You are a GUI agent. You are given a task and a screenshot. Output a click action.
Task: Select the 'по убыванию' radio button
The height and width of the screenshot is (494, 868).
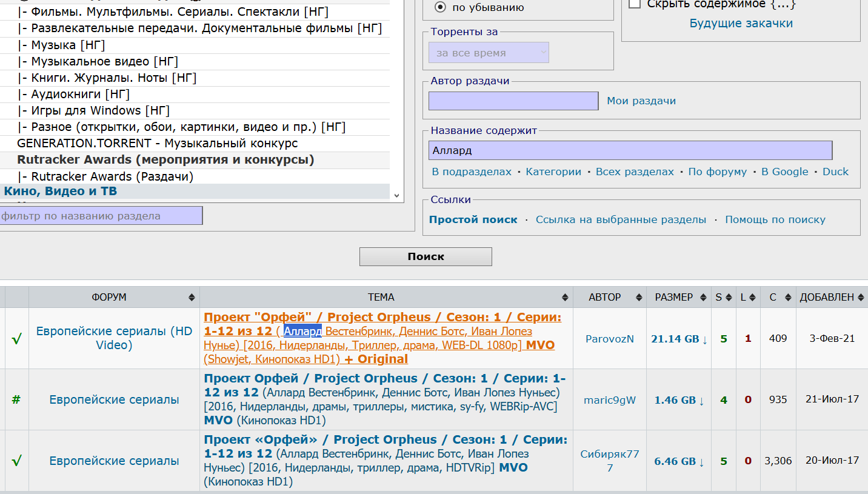[x=440, y=7]
